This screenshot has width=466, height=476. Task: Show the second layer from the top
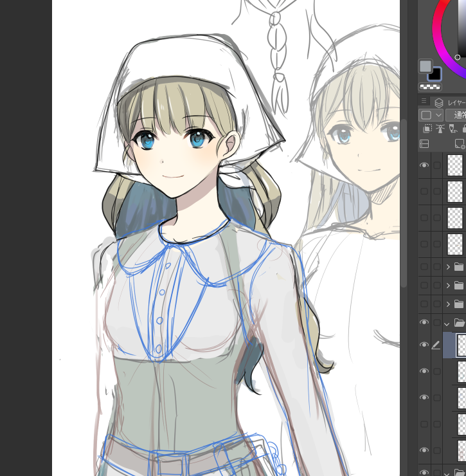424,192
